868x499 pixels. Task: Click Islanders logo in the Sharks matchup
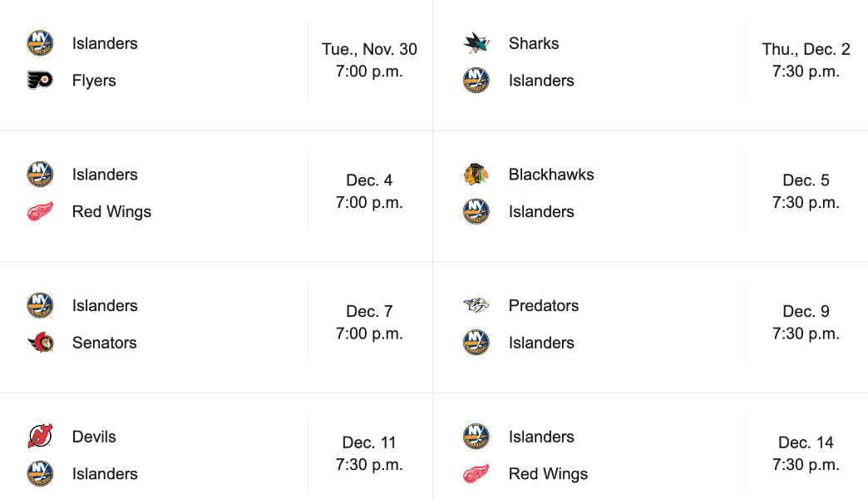pyautogui.click(x=476, y=81)
